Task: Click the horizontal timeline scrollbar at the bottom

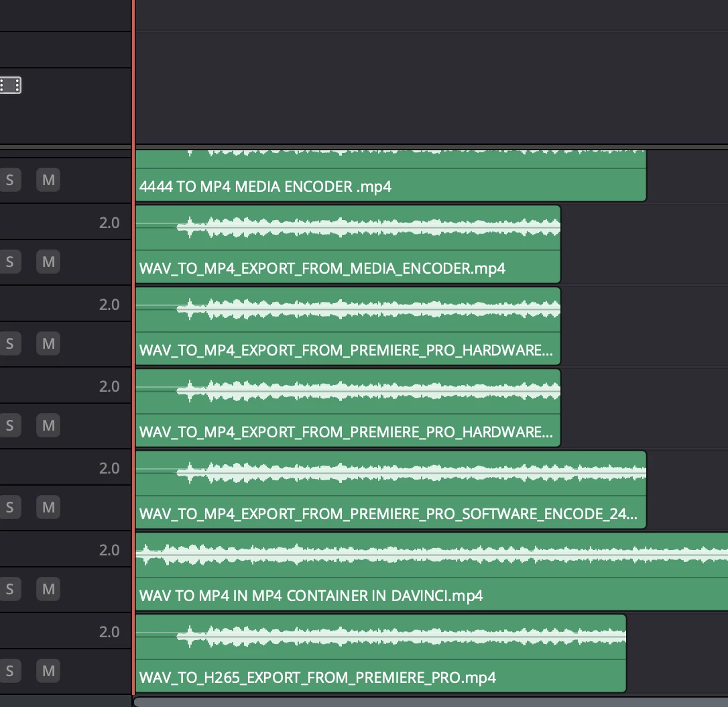Action: [430, 702]
